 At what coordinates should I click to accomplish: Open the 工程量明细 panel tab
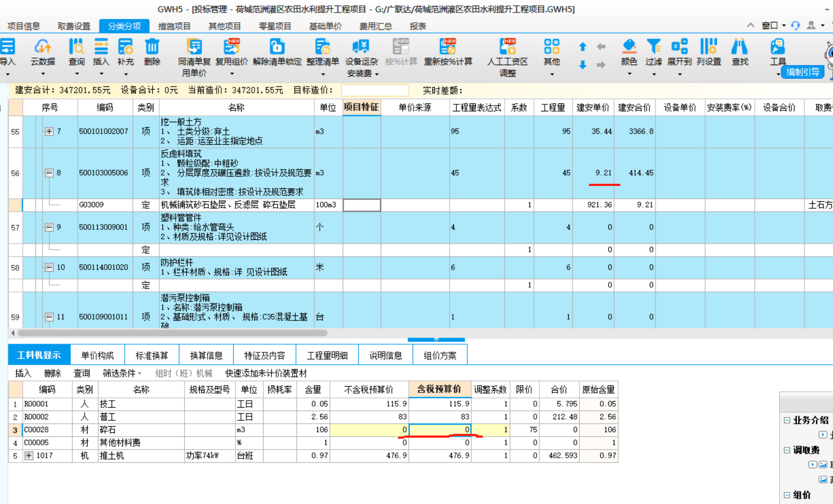[327, 355]
